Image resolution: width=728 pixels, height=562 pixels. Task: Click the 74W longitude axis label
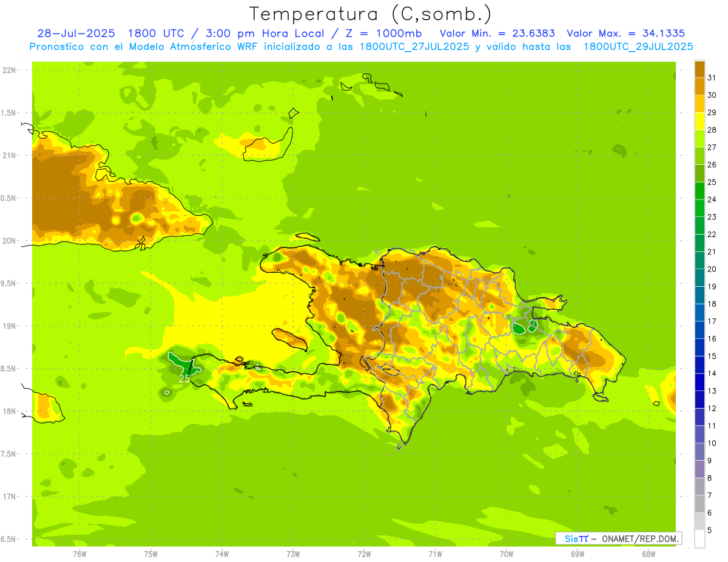222,554
